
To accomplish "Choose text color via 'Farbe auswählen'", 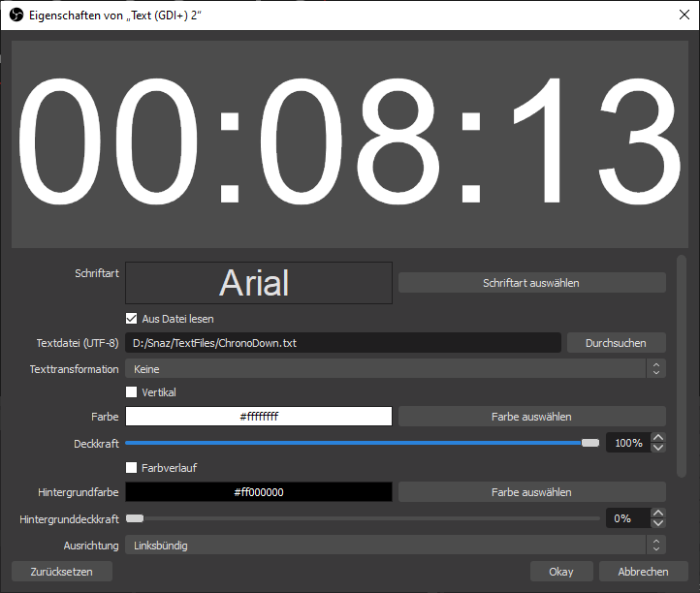I will pyautogui.click(x=531, y=417).
